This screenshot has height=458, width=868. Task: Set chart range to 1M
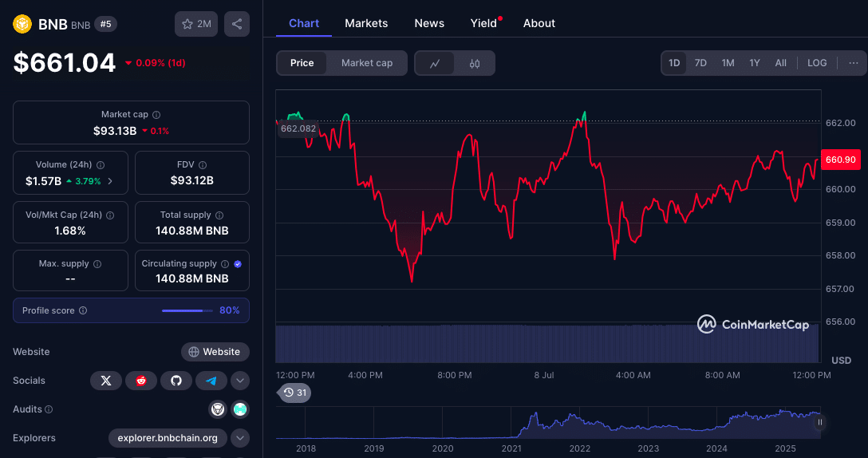[x=728, y=63]
